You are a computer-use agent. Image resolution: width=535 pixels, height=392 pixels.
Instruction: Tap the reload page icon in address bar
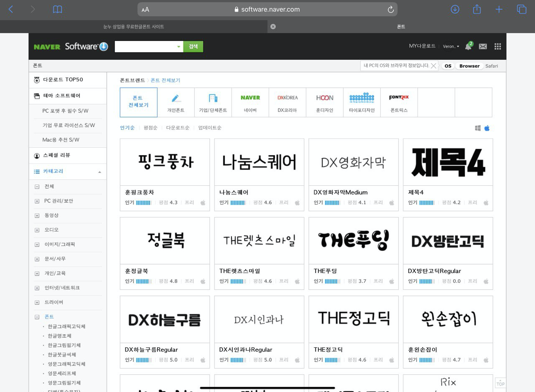(391, 9)
